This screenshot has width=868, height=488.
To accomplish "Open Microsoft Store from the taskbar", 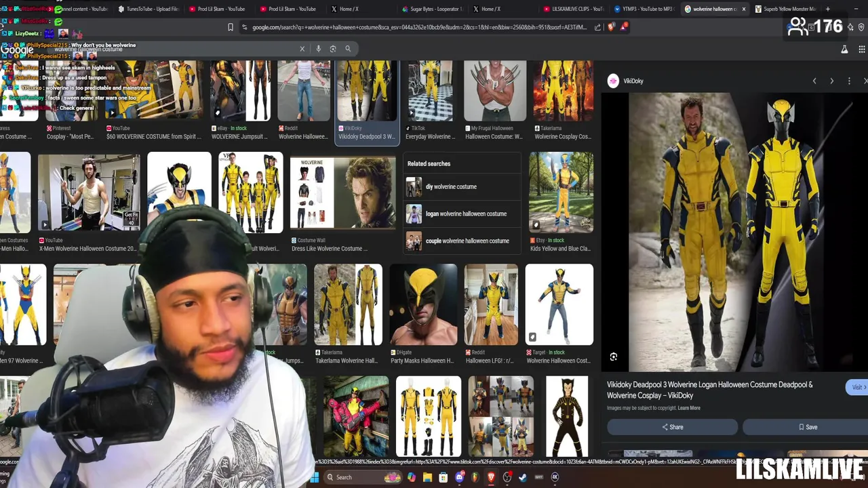I will tap(443, 477).
